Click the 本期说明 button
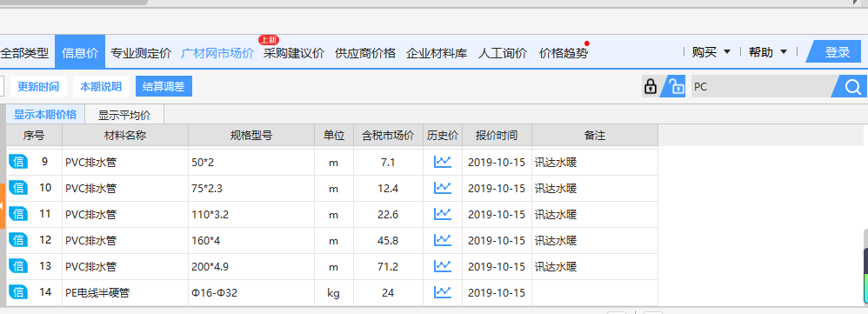The width and height of the screenshot is (868, 314). click(101, 86)
